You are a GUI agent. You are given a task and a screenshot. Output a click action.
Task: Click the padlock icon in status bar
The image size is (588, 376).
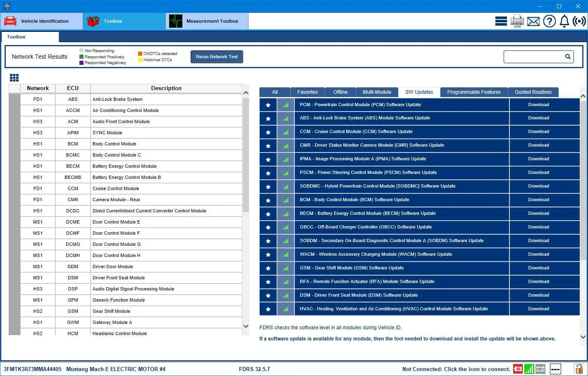click(x=579, y=369)
